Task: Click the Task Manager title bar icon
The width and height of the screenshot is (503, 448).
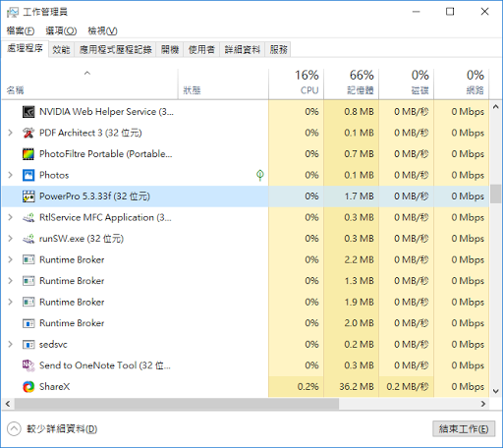Action: [13, 12]
